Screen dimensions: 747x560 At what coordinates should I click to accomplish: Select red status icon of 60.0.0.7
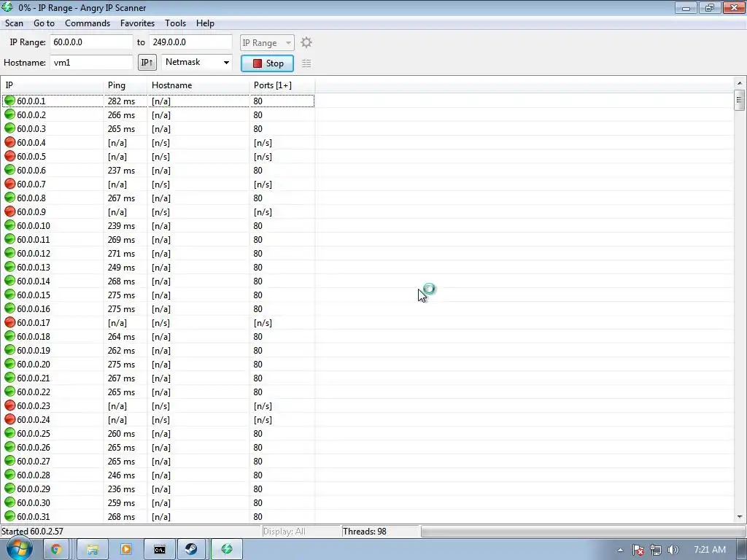[x=10, y=184]
